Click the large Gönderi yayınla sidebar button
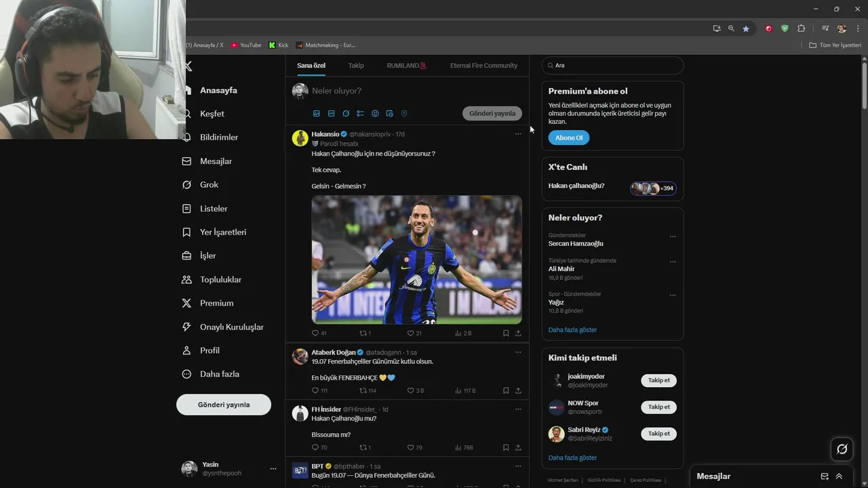Image resolution: width=868 pixels, height=488 pixels. [224, 405]
